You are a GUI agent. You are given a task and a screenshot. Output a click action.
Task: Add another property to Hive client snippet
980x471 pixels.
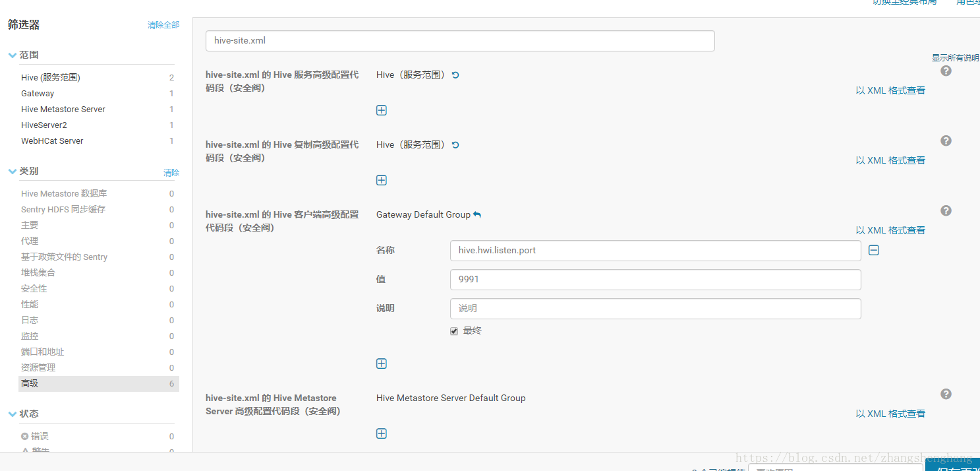click(x=381, y=363)
